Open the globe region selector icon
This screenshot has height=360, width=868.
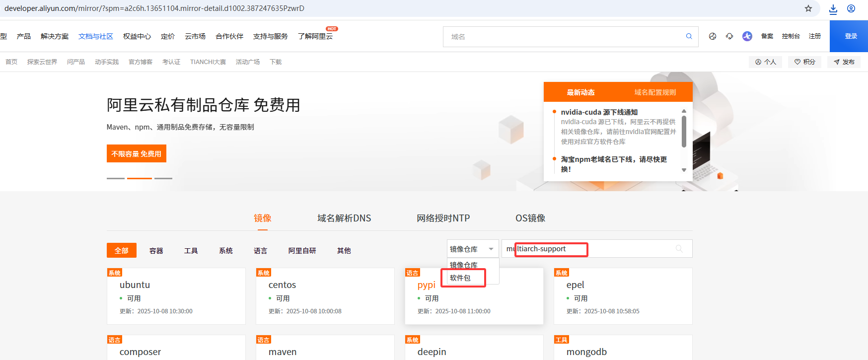[713, 36]
